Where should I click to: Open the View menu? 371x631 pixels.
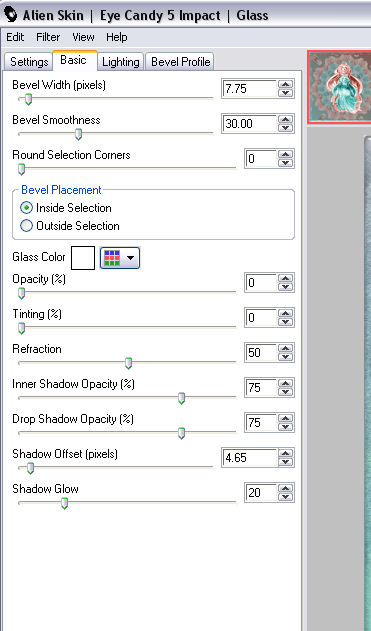83,37
